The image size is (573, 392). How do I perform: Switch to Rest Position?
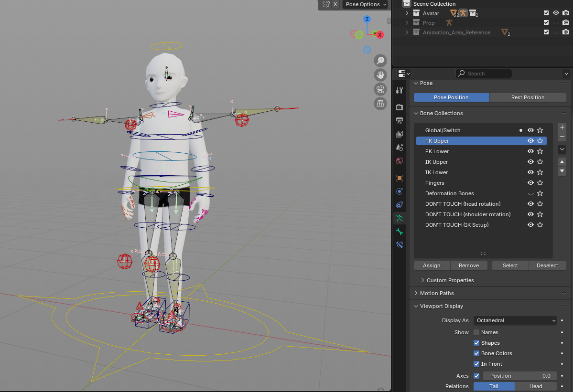point(528,97)
